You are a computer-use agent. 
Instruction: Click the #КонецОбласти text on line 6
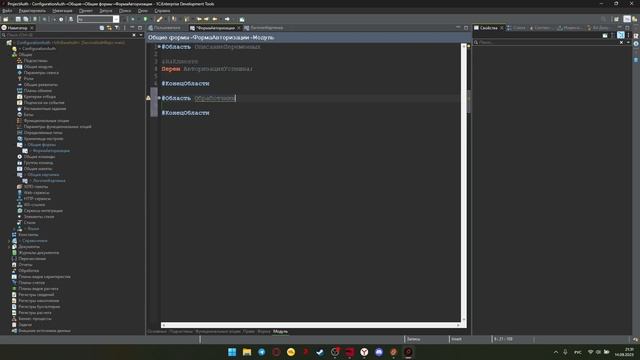(185, 83)
